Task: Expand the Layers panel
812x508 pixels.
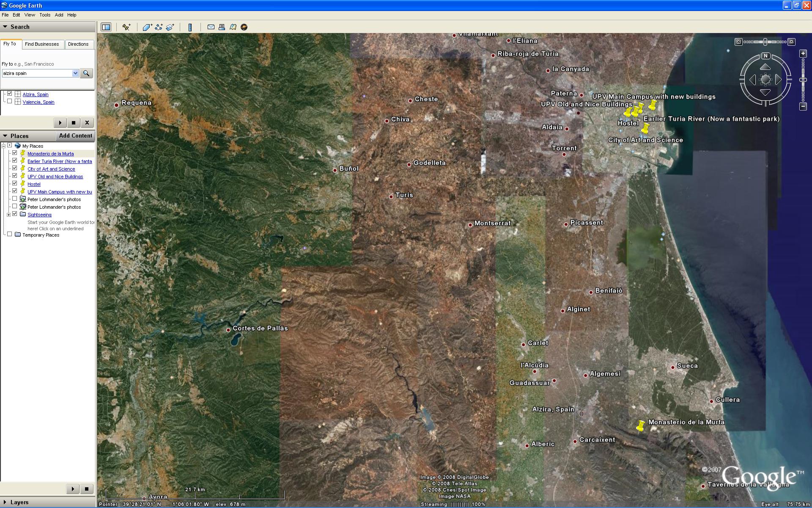Action: 5,502
